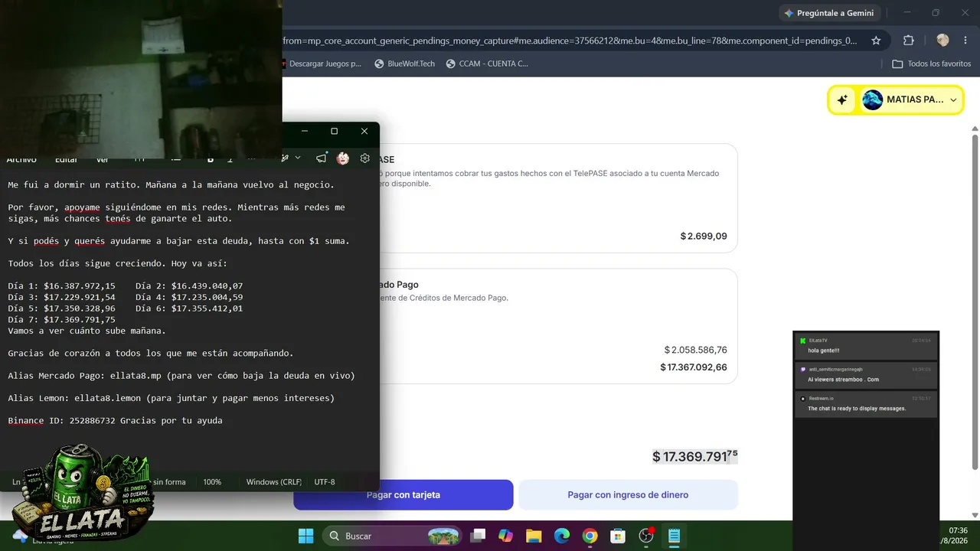Click the 'Día 2: $16.439.040,07' entry in Notepad
The width and height of the screenshot is (980, 551).
(189, 285)
